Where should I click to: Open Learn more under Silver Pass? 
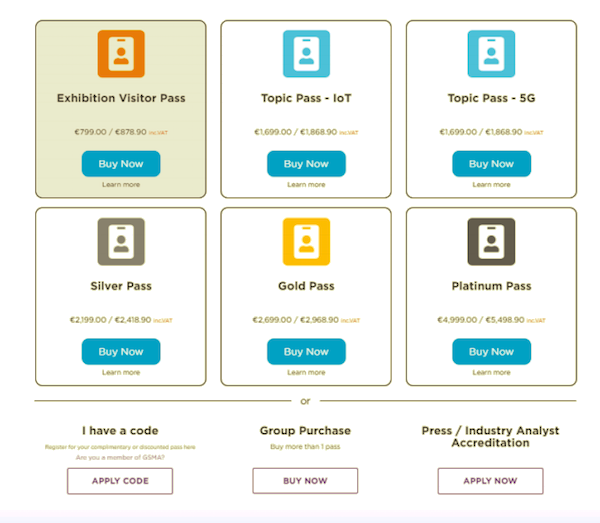[121, 372]
